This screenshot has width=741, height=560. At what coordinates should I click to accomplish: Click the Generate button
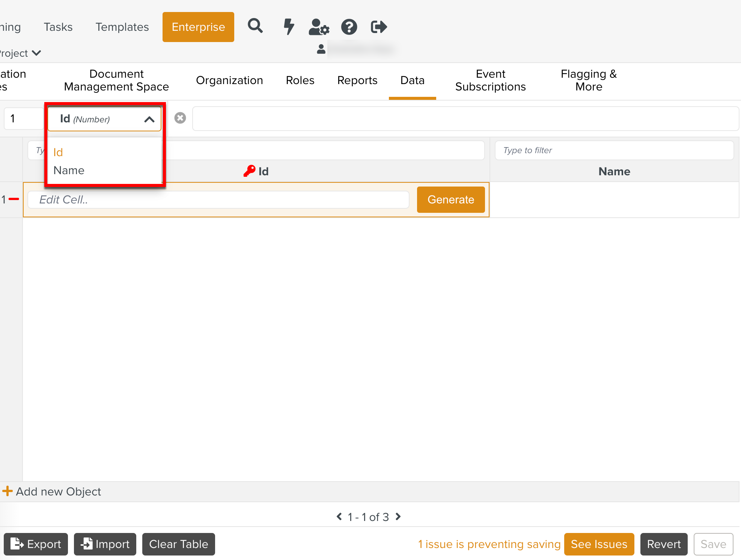(450, 200)
